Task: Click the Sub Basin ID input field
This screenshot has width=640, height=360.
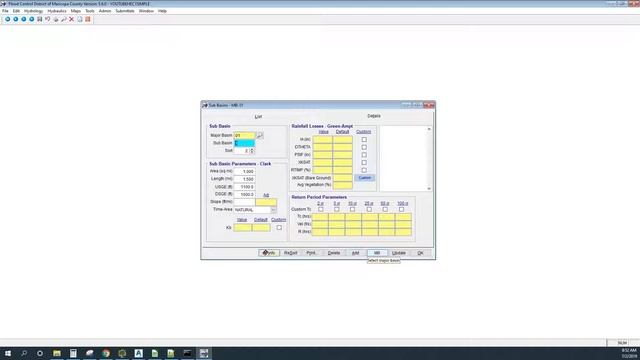Action: 244,143
